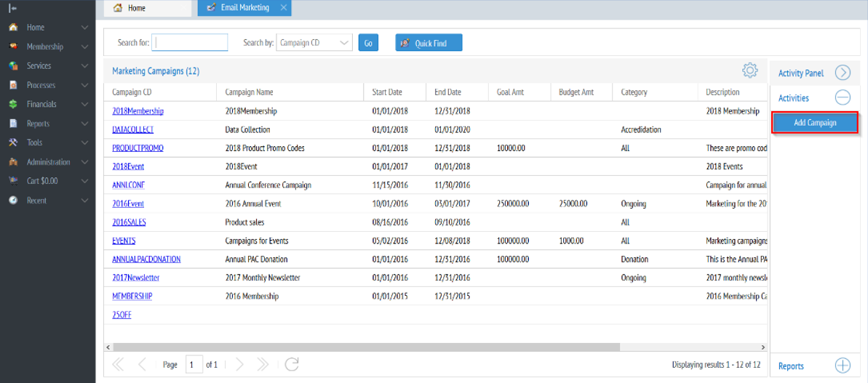Go to the next page
Screen dimensions: 868x383
click(239, 364)
